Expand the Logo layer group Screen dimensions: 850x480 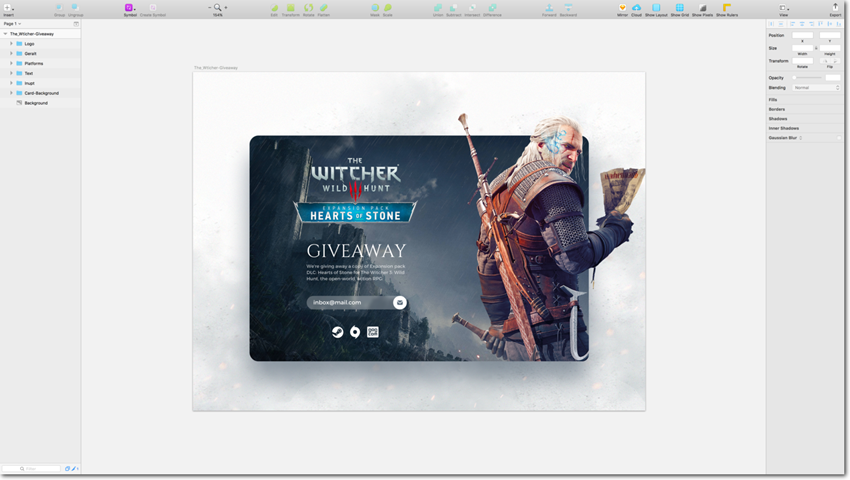coord(11,44)
